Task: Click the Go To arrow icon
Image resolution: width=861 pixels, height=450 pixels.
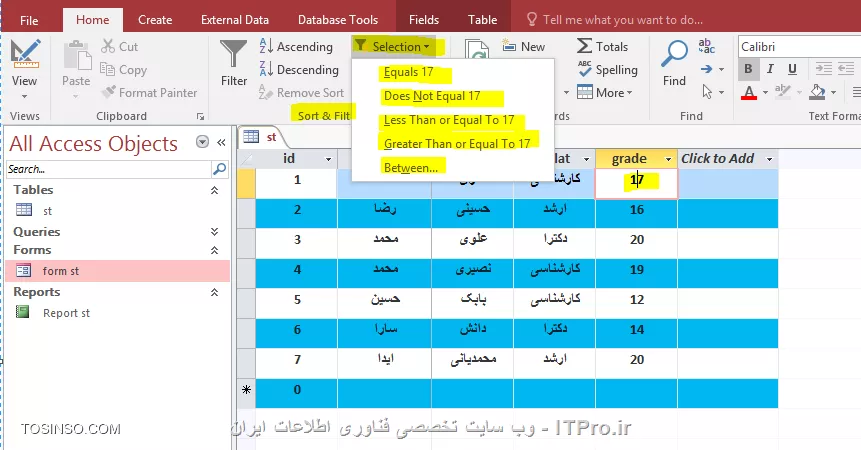Action: (x=707, y=69)
